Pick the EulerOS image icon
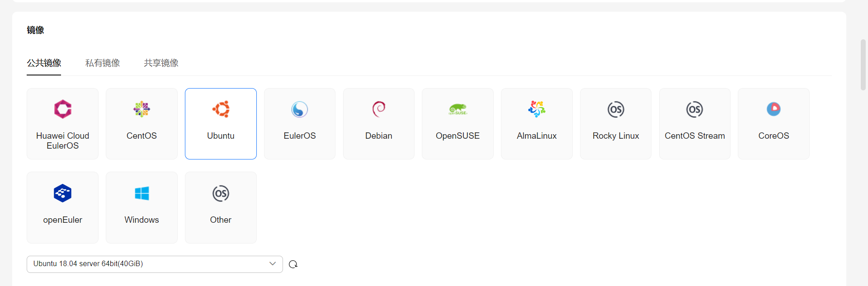This screenshot has width=868, height=286. (x=299, y=109)
